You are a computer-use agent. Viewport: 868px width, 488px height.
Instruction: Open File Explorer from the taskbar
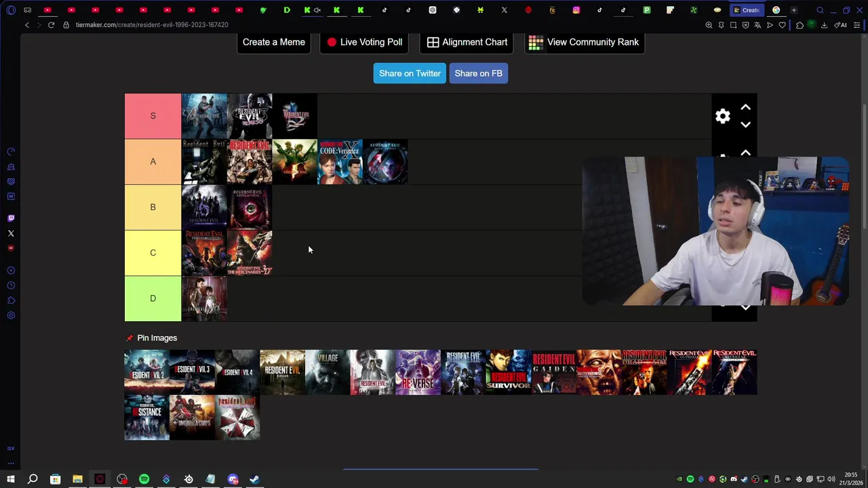tap(77, 479)
